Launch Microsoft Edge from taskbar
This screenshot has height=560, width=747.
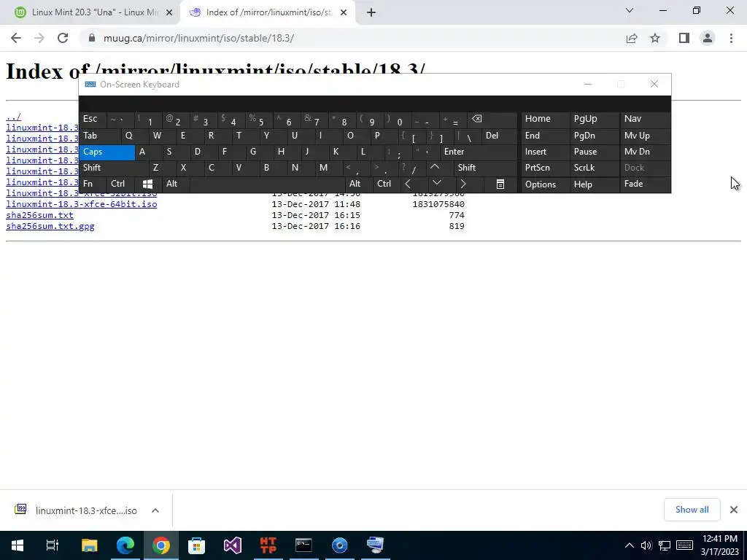(125, 545)
